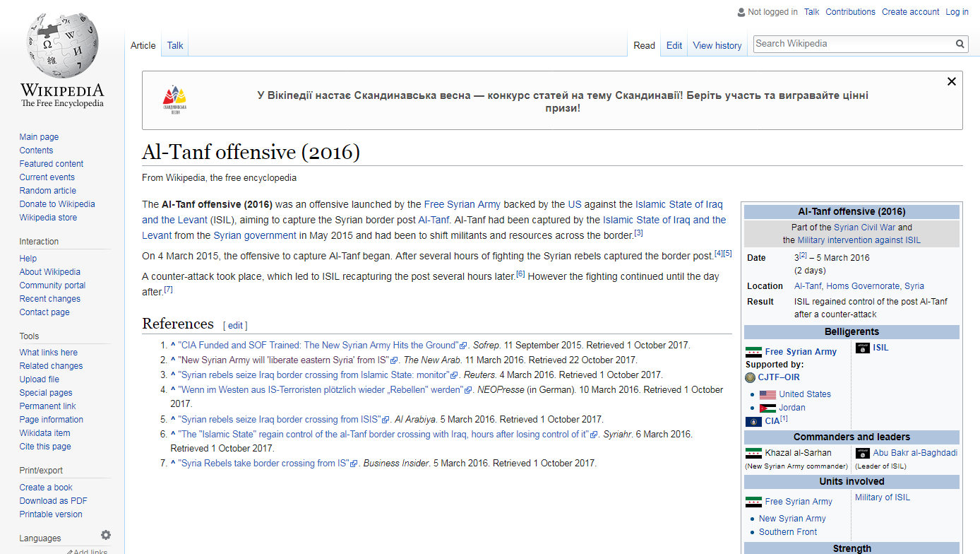The height and width of the screenshot is (554, 980).
Task: Click Cite this page
Action: point(45,447)
